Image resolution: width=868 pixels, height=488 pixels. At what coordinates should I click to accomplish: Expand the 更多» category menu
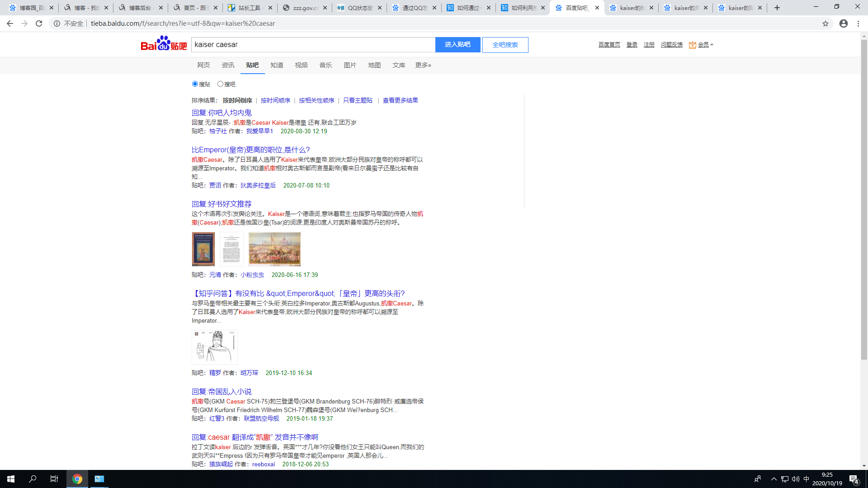click(x=423, y=66)
